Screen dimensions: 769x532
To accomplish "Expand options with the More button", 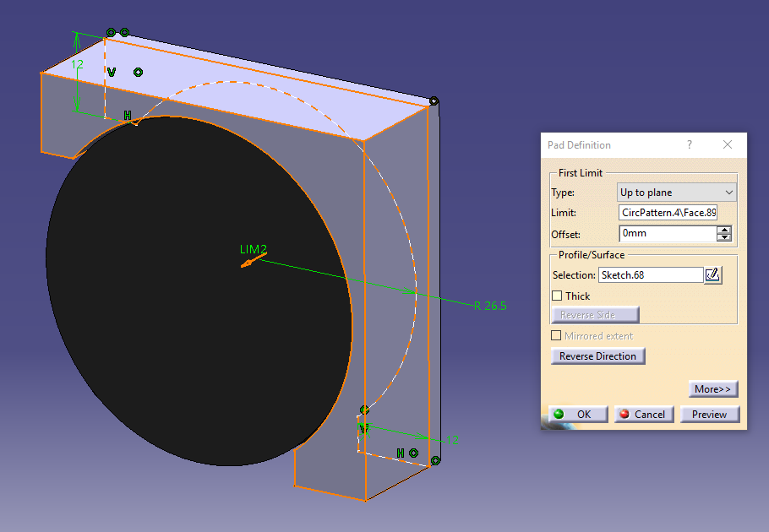I will [x=713, y=388].
